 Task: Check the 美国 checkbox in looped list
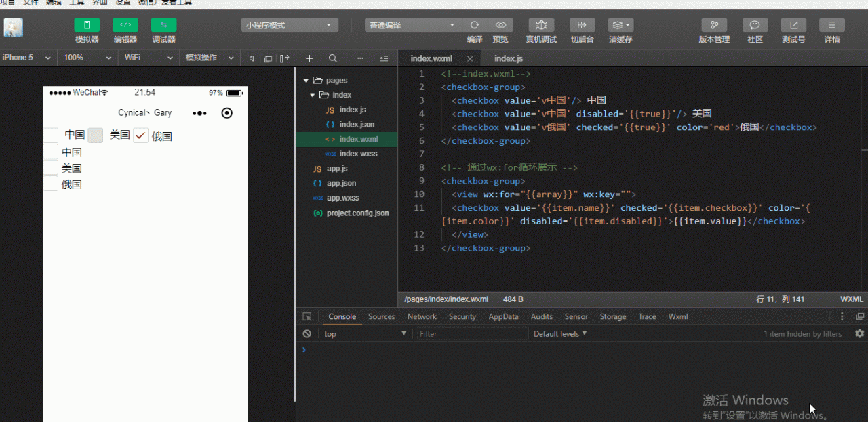coord(51,168)
